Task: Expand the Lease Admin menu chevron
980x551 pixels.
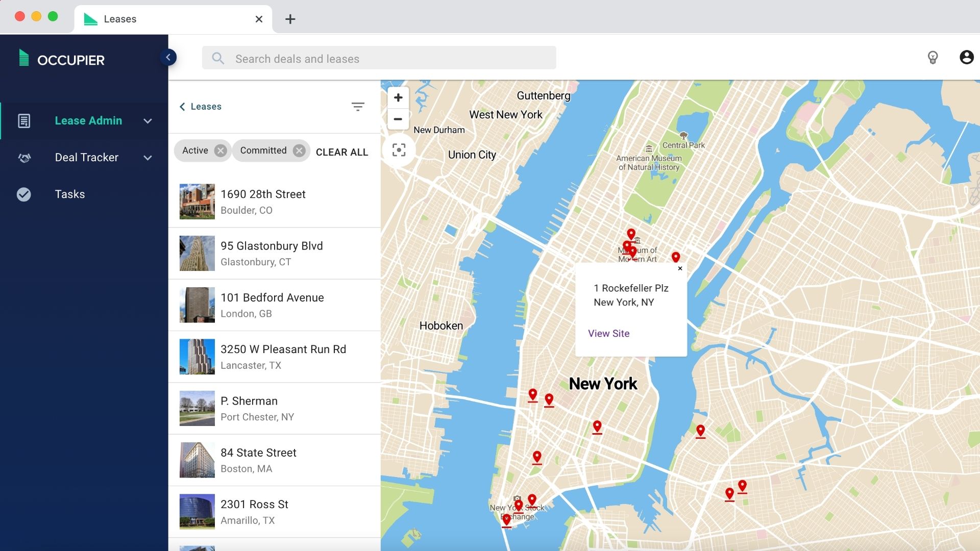Action: pos(148,121)
